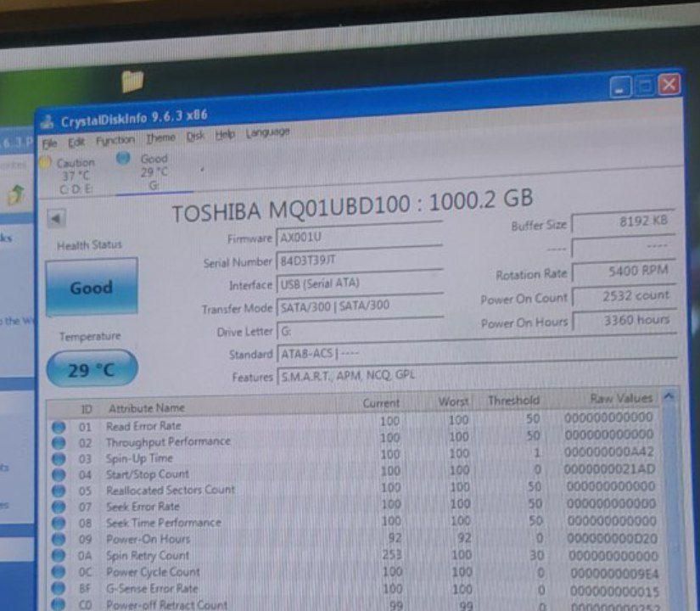700x611 pixels.
Task: Select the Start/Stop Count attribute row
Action: coord(353,472)
